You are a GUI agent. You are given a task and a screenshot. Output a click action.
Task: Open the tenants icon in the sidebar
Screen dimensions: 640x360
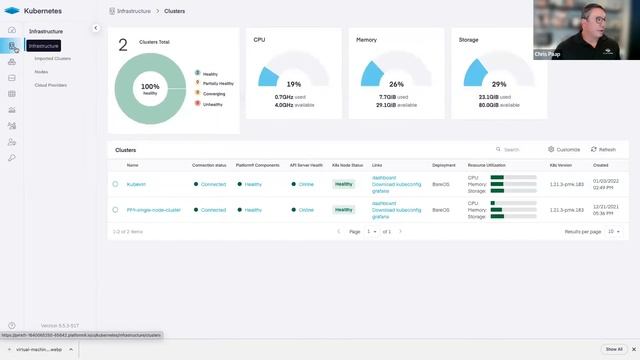[12, 126]
